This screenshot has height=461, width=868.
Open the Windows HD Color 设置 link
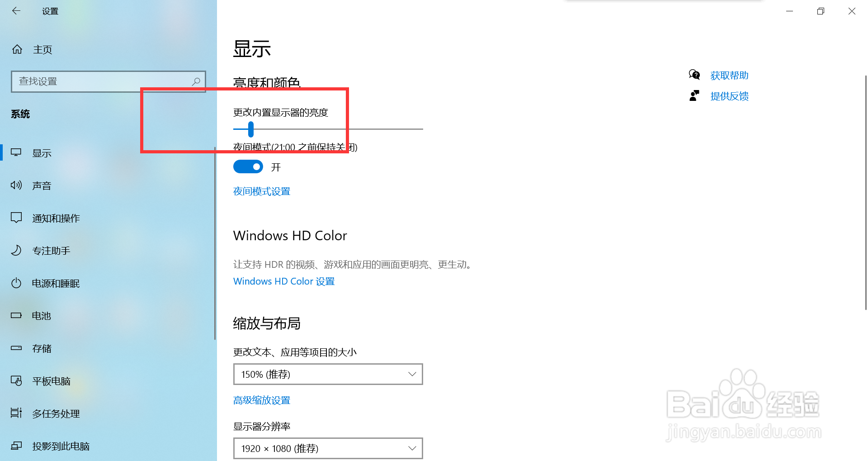284,281
